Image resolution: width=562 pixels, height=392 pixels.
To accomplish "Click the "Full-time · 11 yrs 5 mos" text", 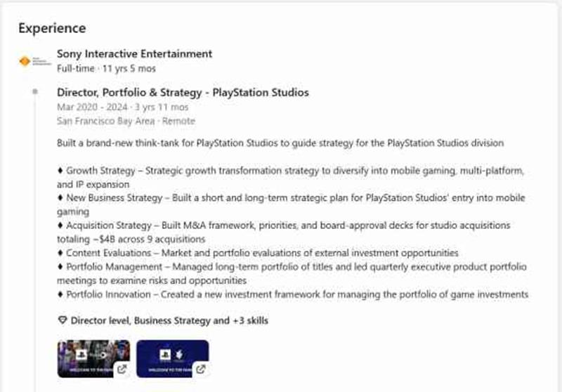I will tap(106, 69).
